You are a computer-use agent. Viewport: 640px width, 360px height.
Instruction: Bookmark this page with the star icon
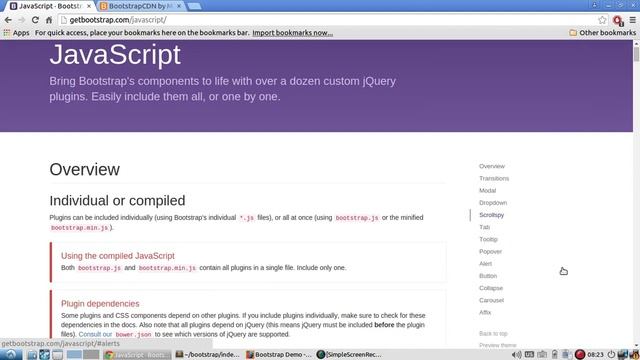602,20
